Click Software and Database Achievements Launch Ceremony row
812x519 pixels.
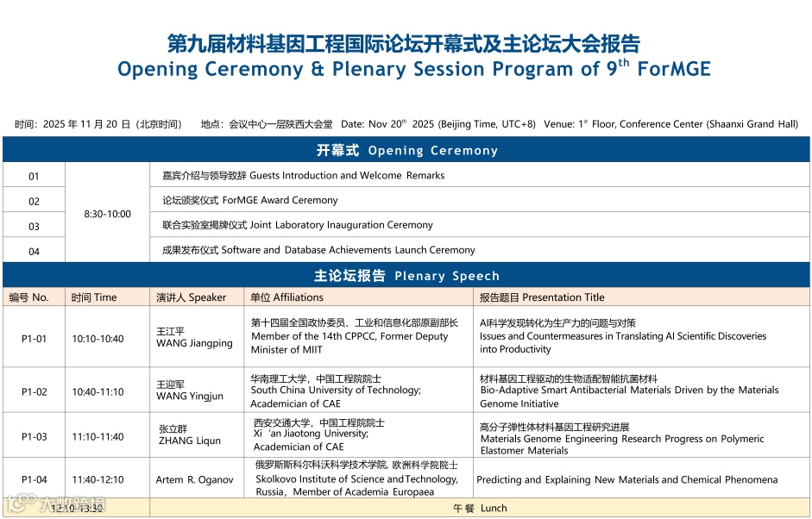coord(480,250)
